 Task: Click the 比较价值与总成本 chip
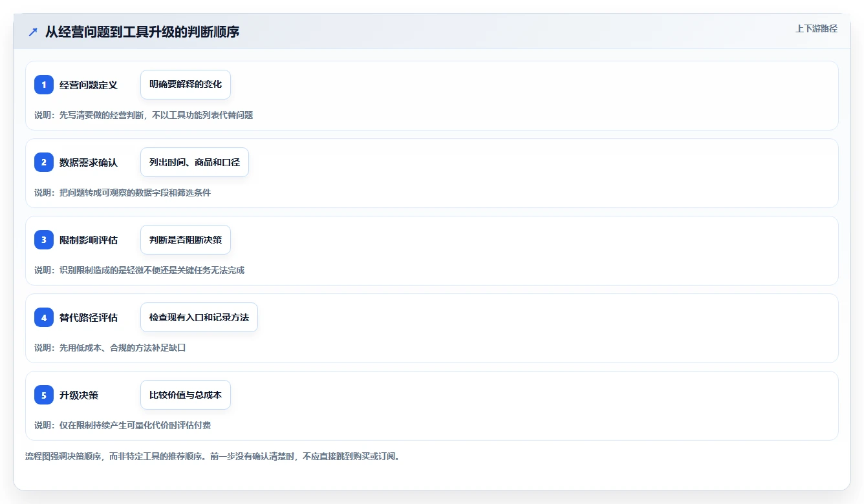[x=186, y=395]
